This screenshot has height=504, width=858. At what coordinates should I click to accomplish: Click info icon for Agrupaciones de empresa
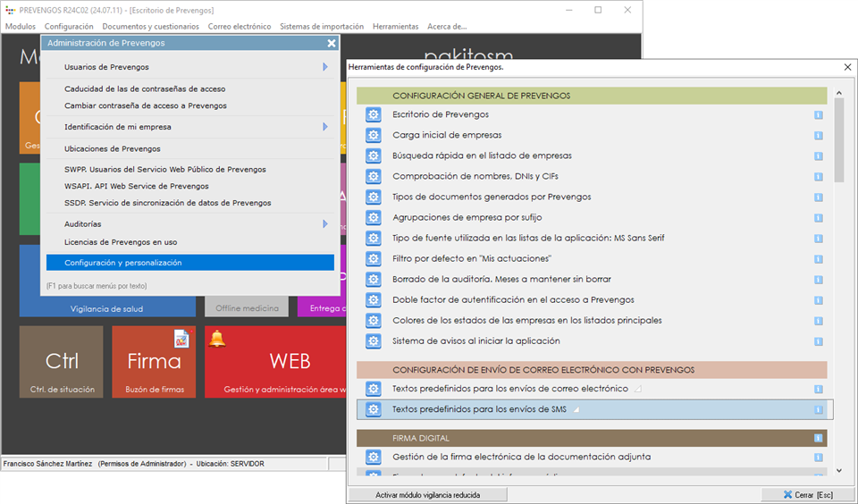click(x=818, y=217)
